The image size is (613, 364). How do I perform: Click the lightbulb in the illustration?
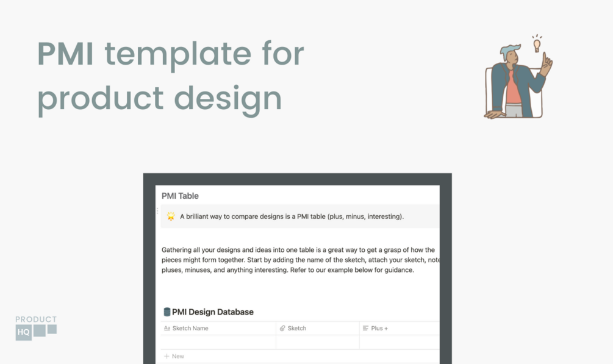pyautogui.click(x=537, y=44)
